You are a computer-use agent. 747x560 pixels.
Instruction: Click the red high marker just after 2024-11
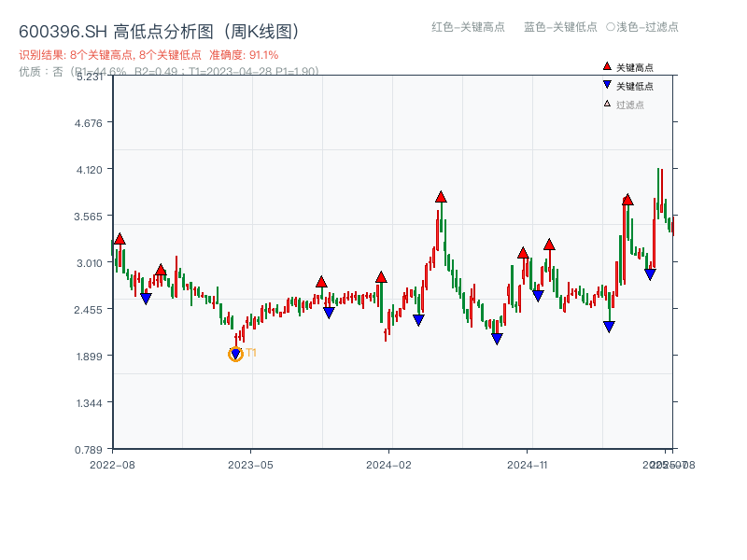click(549, 245)
